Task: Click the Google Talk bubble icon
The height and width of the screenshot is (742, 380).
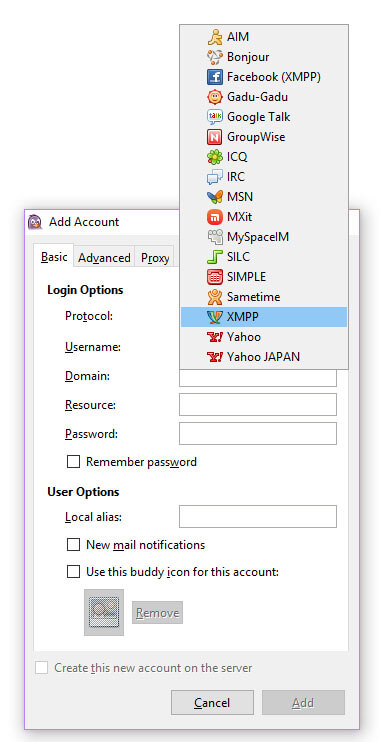Action: click(x=214, y=117)
